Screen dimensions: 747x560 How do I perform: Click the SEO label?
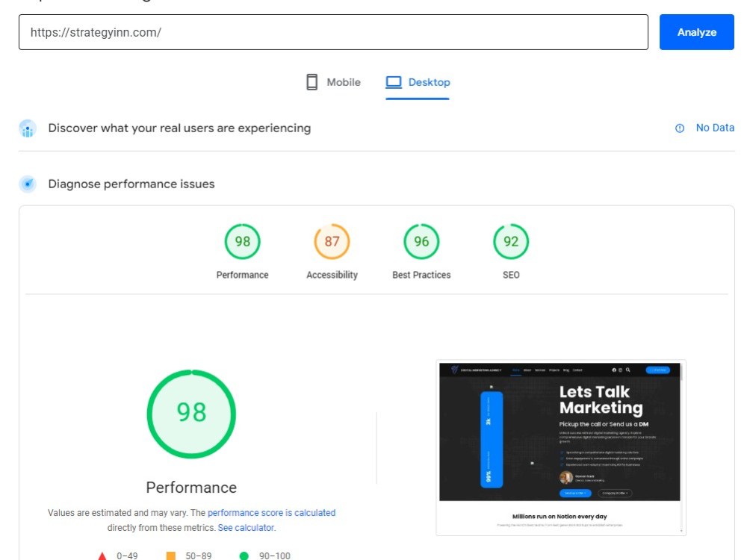[x=511, y=275]
